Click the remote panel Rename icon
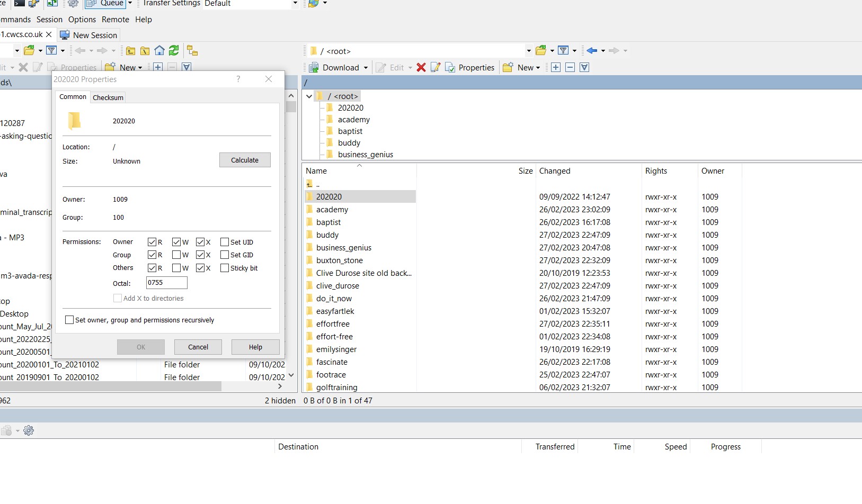The height and width of the screenshot is (504, 862). [436, 67]
